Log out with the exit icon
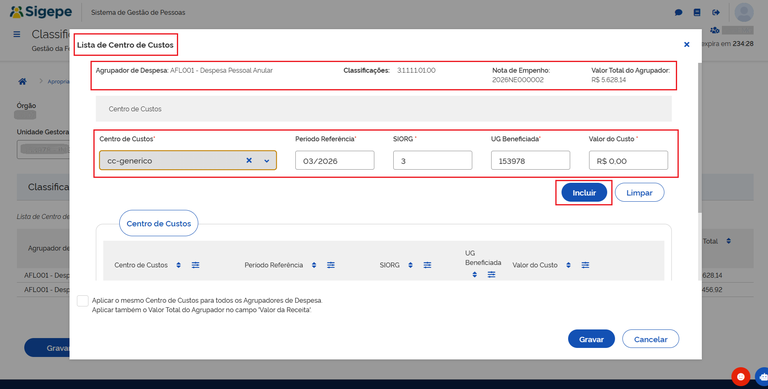The width and height of the screenshot is (768, 389). 716,12
